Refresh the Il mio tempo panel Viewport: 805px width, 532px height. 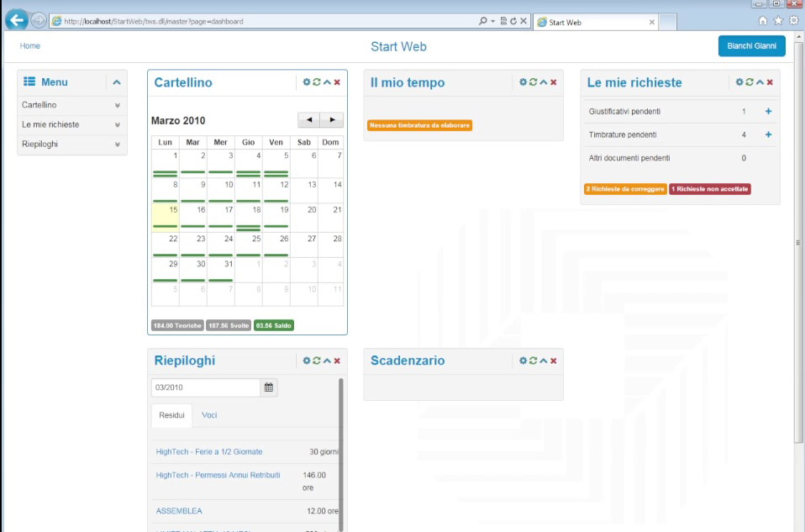click(533, 82)
